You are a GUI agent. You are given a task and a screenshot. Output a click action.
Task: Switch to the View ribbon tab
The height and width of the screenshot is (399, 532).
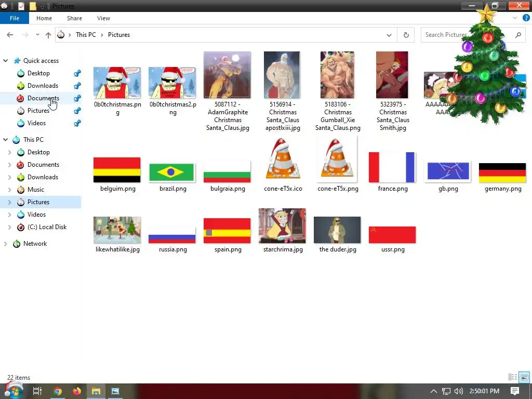tap(103, 18)
